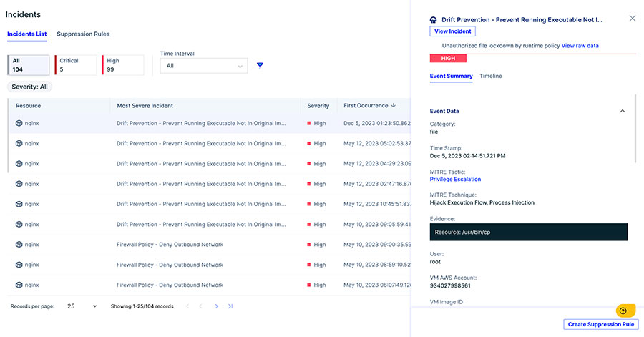Image resolution: width=644 pixels, height=337 pixels.
Task: Click the Time Stamp value Dec 5, 2023
Action: point(467,156)
